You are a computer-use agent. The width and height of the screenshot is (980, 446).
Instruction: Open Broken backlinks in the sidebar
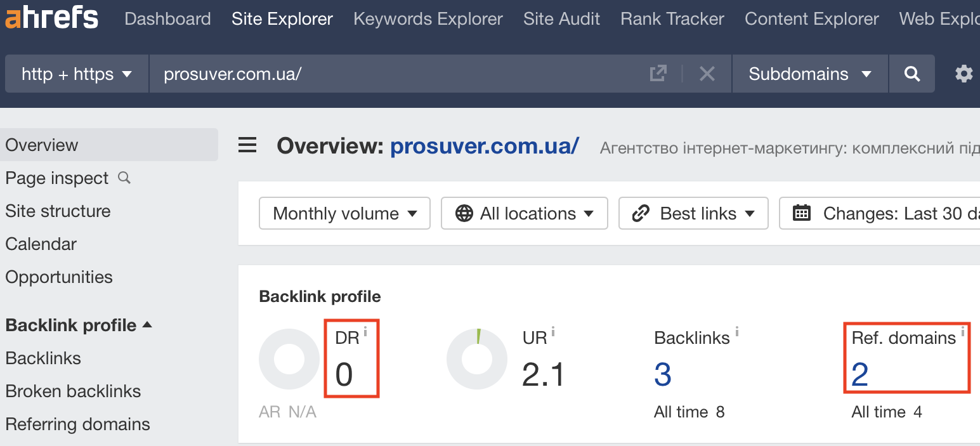tap(73, 391)
